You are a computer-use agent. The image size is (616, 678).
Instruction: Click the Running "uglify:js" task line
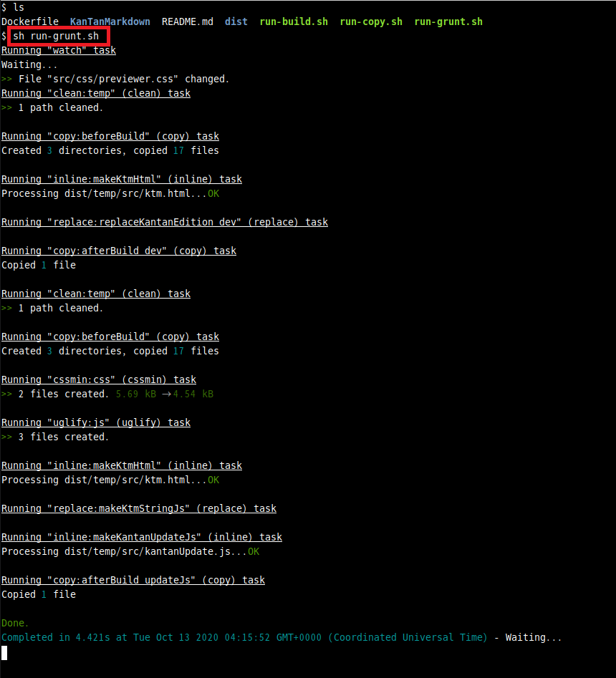pos(96,422)
